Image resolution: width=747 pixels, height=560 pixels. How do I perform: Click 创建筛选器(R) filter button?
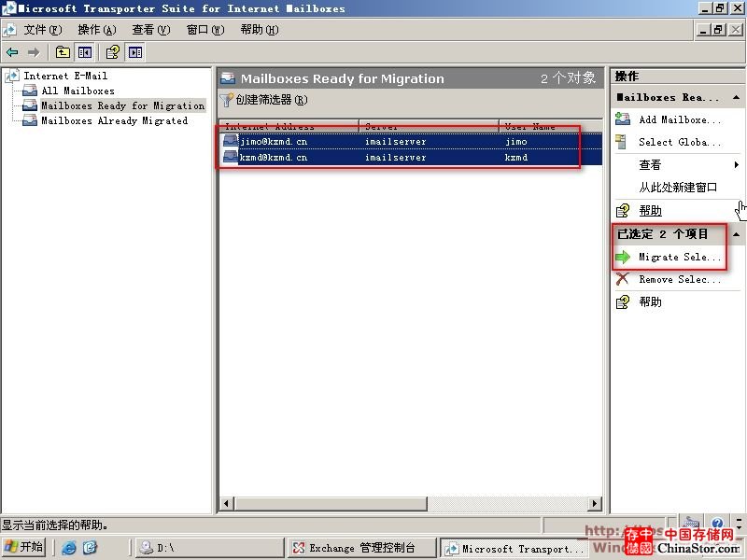[264, 100]
